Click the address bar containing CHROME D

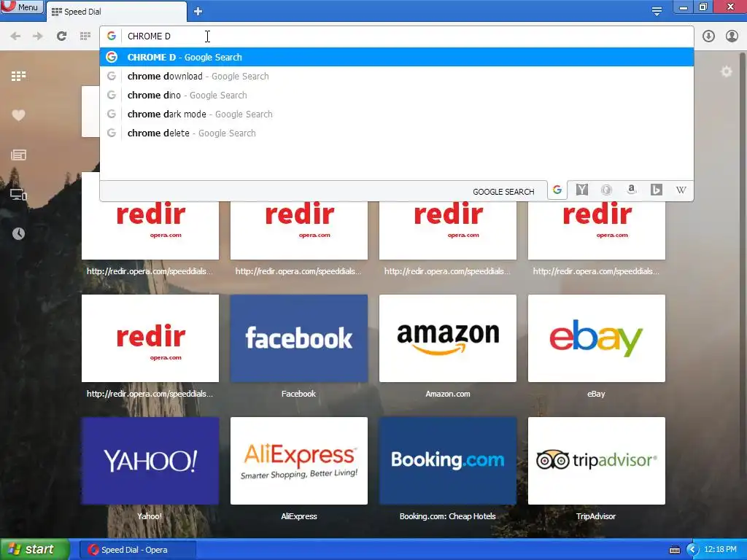pyautogui.click(x=396, y=36)
